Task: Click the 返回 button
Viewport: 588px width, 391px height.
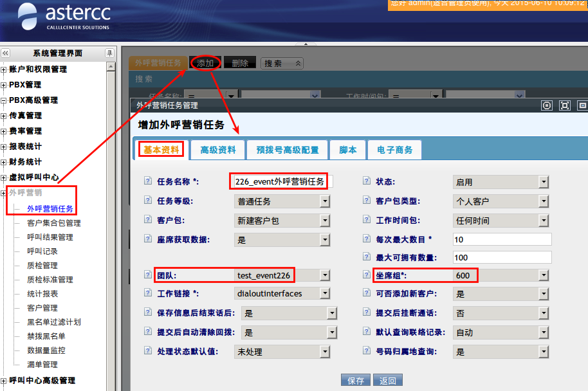Action: tap(388, 381)
